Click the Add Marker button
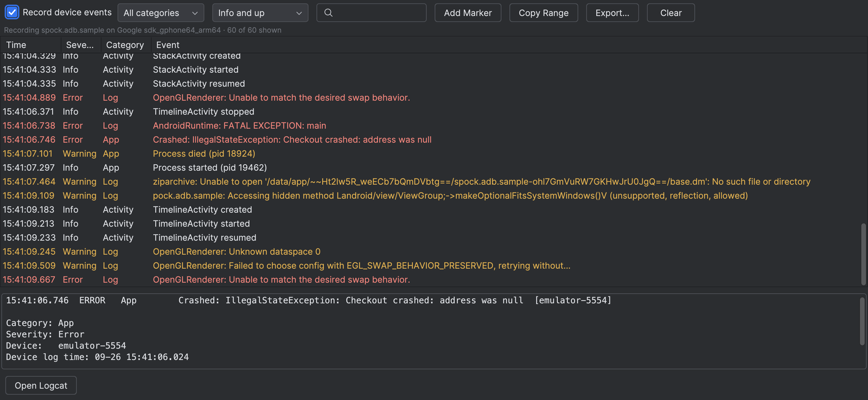 pyautogui.click(x=468, y=12)
